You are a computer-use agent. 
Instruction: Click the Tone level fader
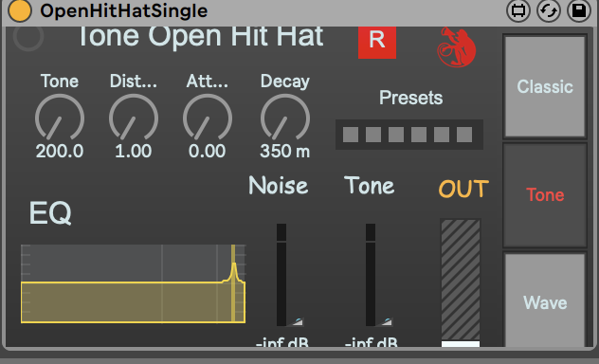pyautogui.click(x=371, y=275)
